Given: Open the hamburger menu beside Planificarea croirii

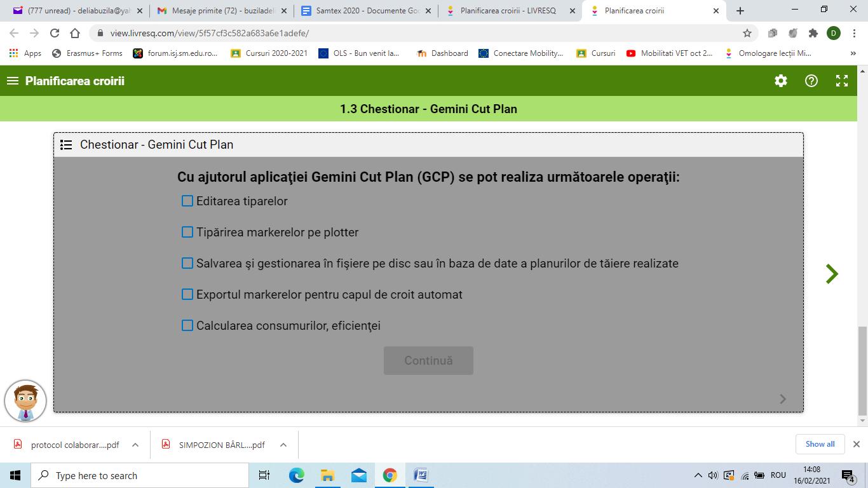Looking at the screenshot, I should pos(12,81).
